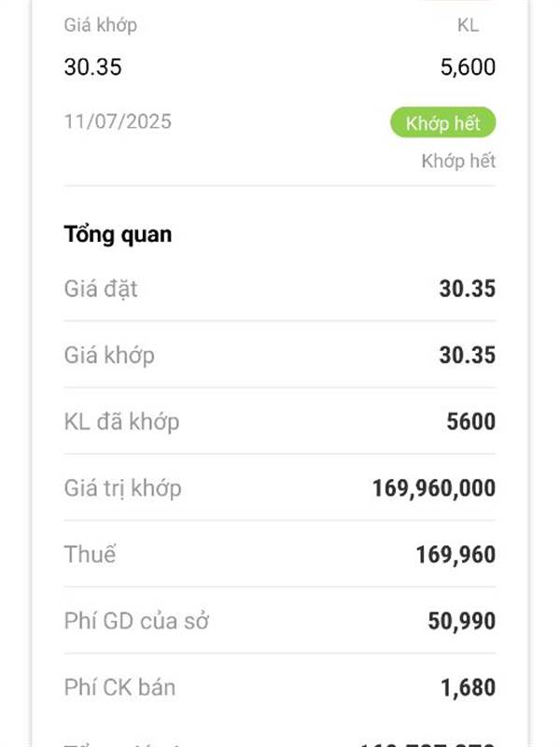Viewport: 560px width, 747px height.
Task: Tap the KL column header
Action: (468, 25)
